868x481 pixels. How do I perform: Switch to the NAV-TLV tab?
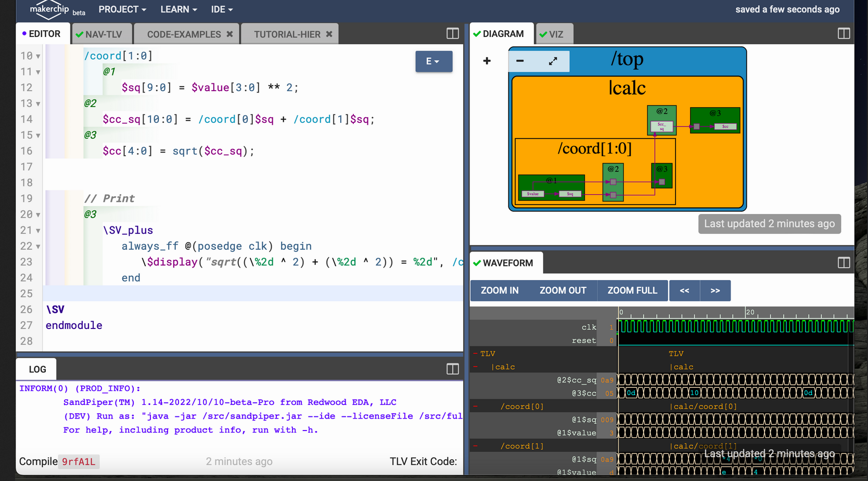[x=101, y=33]
